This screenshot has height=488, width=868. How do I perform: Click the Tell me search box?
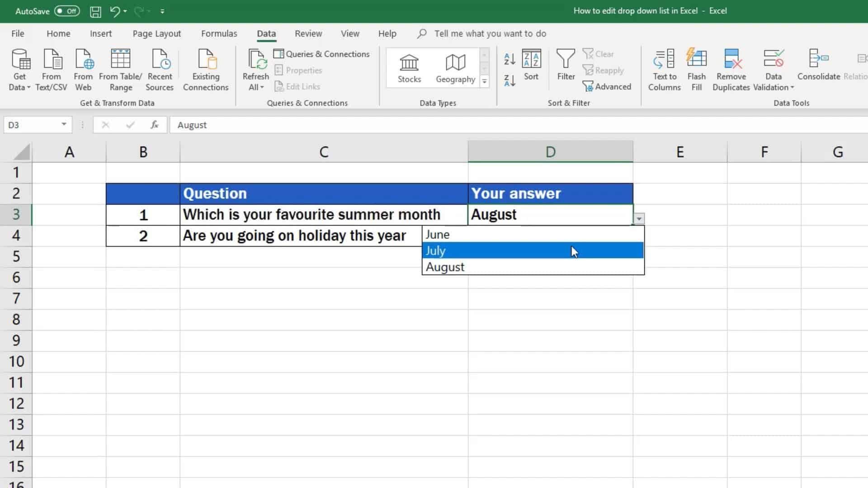490,33
